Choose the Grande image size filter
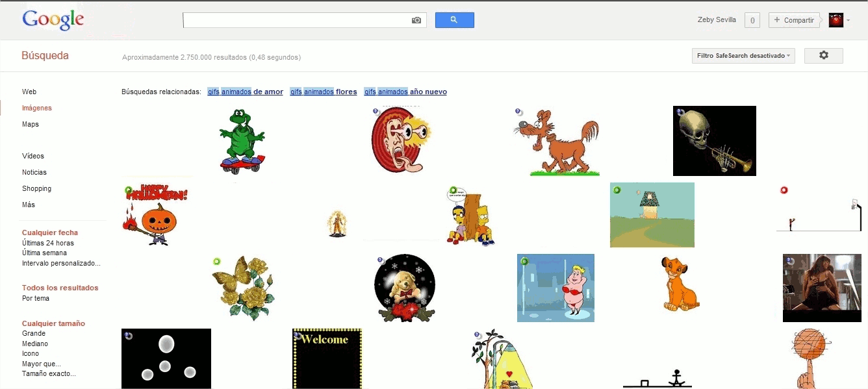Screen dimensions: 868x389 pyautogui.click(x=34, y=333)
